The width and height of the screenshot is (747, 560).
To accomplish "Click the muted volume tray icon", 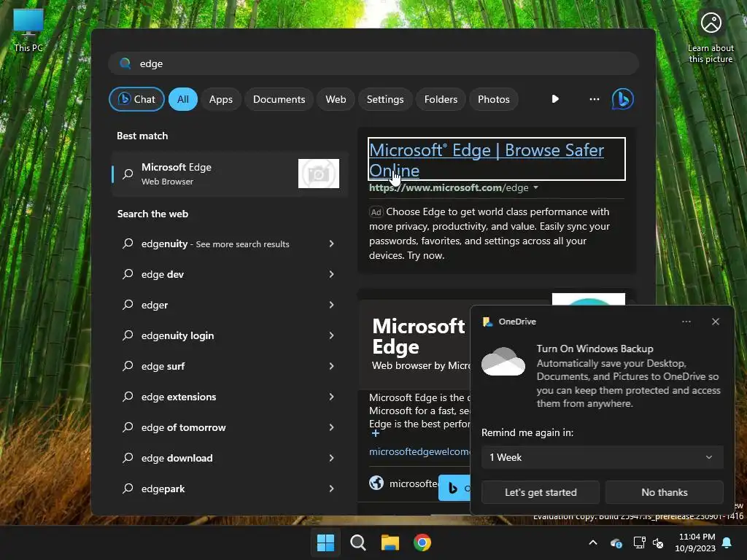I will (659, 542).
